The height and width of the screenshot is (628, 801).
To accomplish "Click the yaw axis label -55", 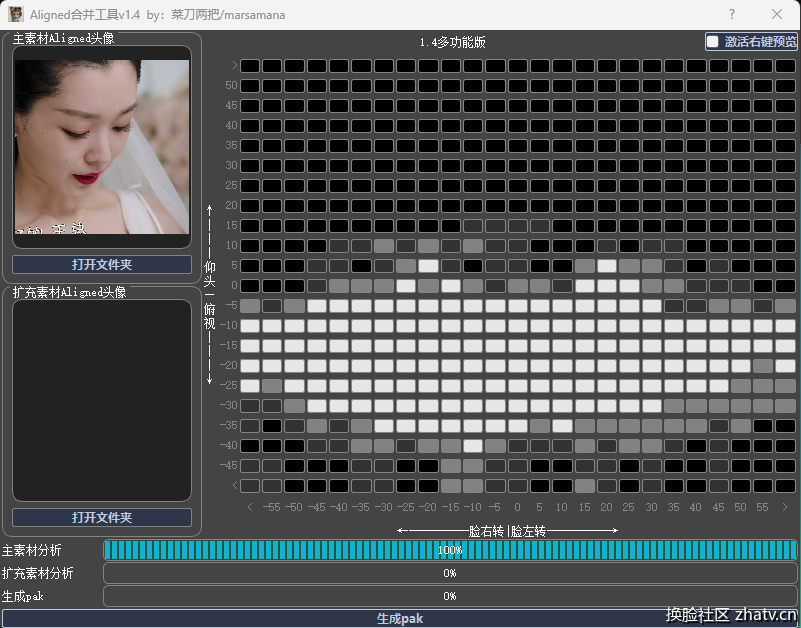I will click(x=272, y=507).
